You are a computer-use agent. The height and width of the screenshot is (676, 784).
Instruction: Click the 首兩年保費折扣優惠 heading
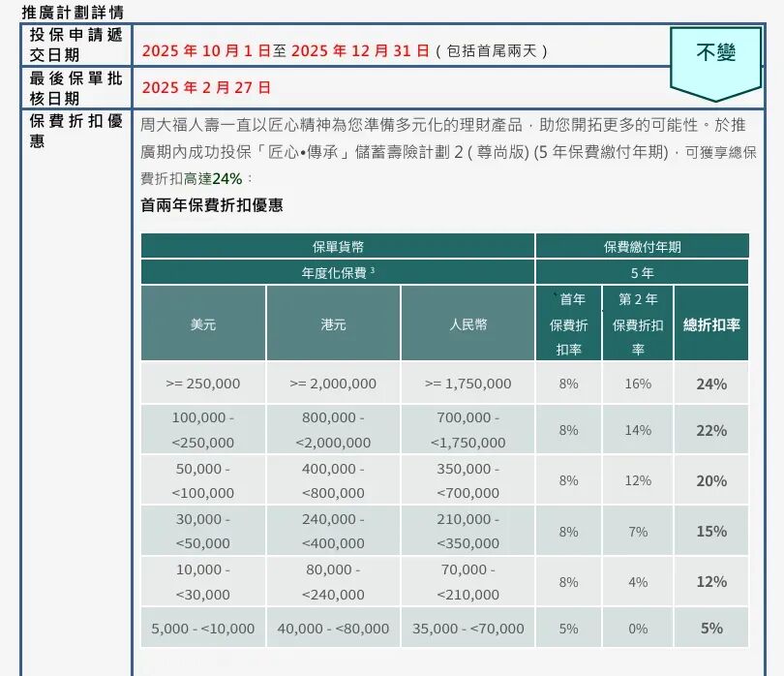point(212,205)
